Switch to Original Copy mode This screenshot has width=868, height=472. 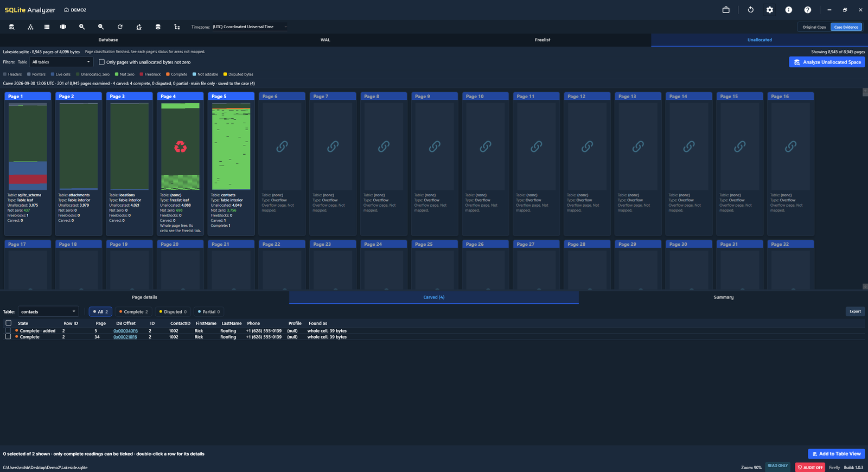[814, 27]
